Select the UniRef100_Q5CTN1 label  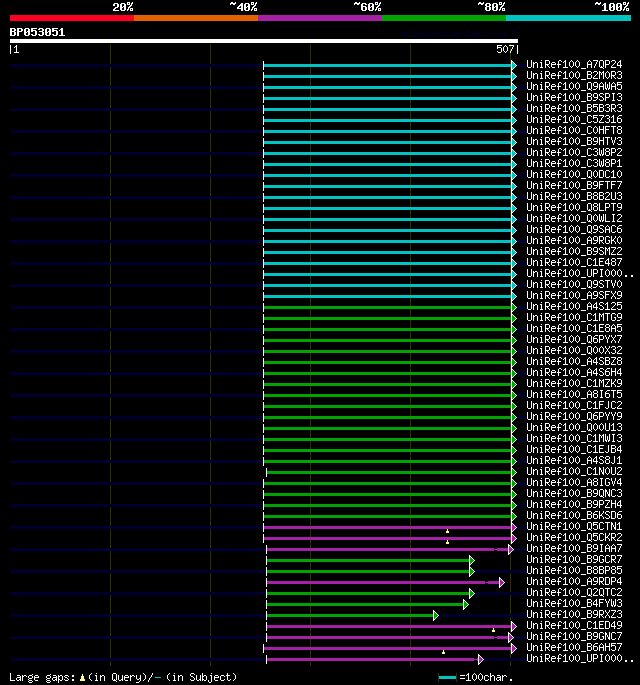(574, 526)
